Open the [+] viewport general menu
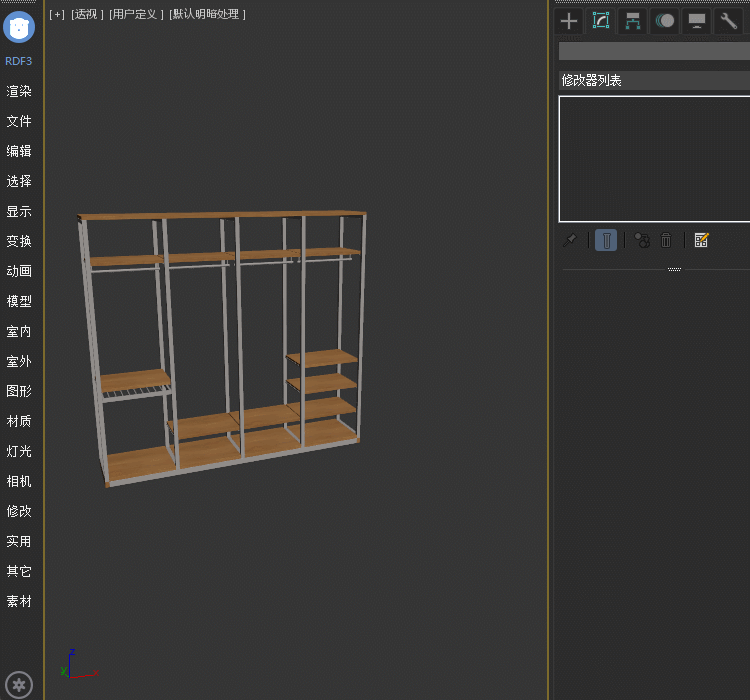Viewport: 750px width, 700px height. [57, 14]
